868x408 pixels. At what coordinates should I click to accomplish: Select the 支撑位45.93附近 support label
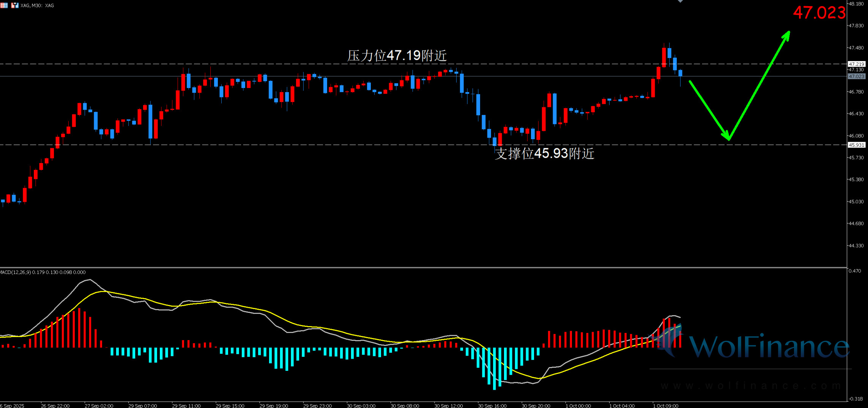click(544, 154)
